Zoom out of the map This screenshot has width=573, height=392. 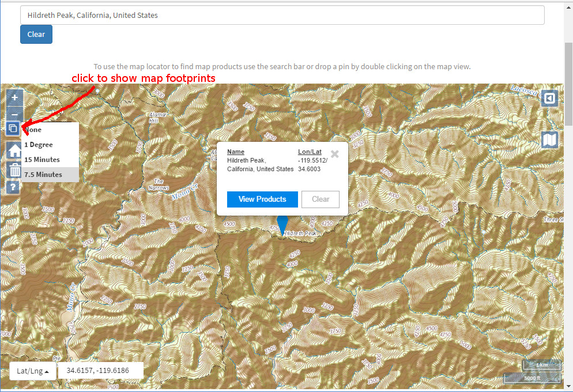[x=14, y=114]
